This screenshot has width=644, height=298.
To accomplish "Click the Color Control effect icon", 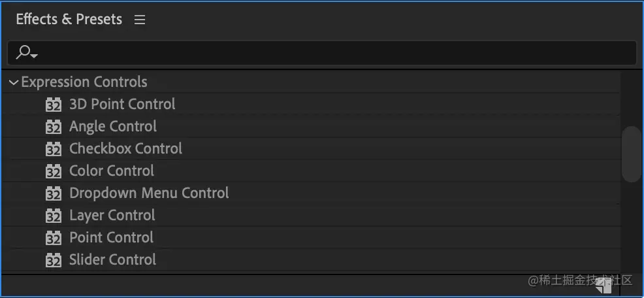I will coord(54,171).
